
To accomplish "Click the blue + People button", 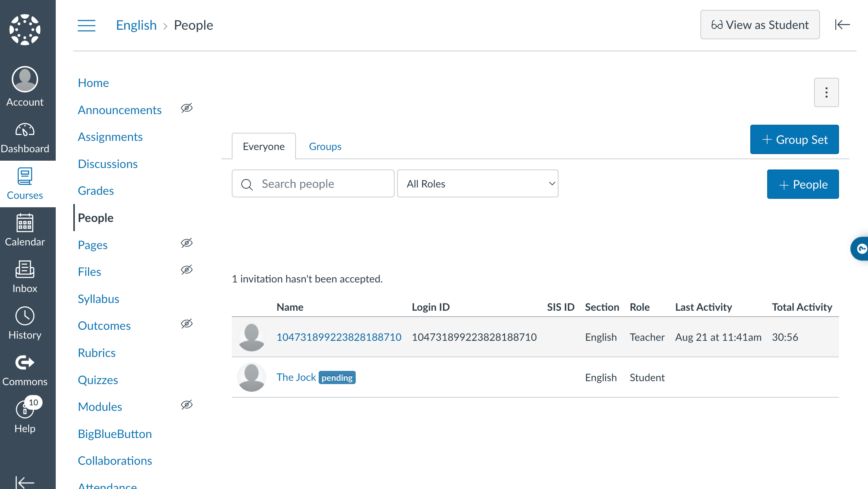I will tap(803, 184).
